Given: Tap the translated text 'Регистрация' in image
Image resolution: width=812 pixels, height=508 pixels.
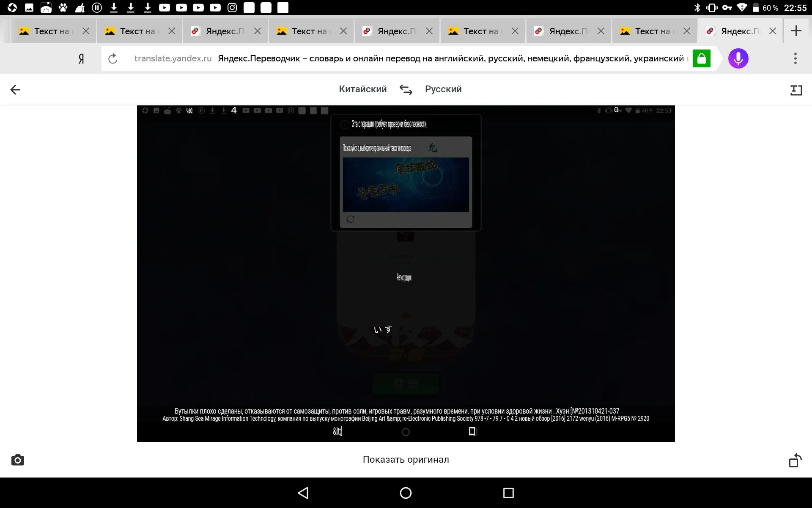Looking at the screenshot, I should click(x=404, y=278).
